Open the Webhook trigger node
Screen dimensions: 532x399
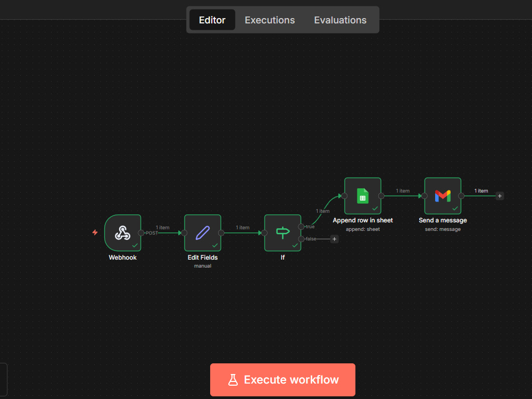coord(122,233)
